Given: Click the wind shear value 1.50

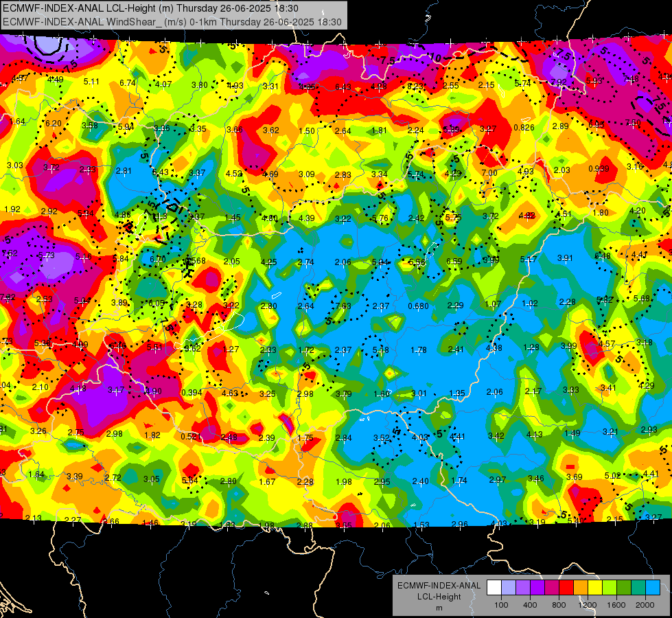Looking at the screenshot, I should coord(307,130).
